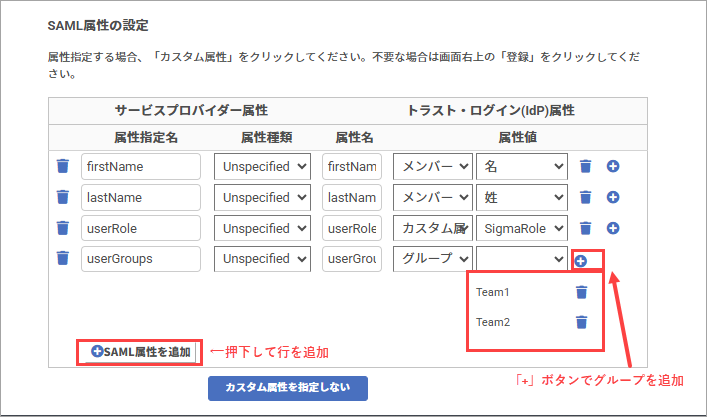Click the Team2 group entry
This screenshot has width=707, height=417.
pos(493,322)
